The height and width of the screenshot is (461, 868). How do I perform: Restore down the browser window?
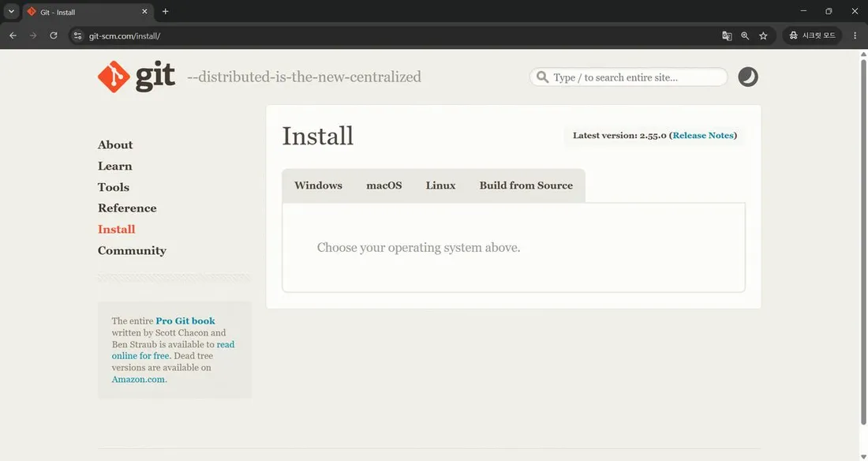[829, 11]
